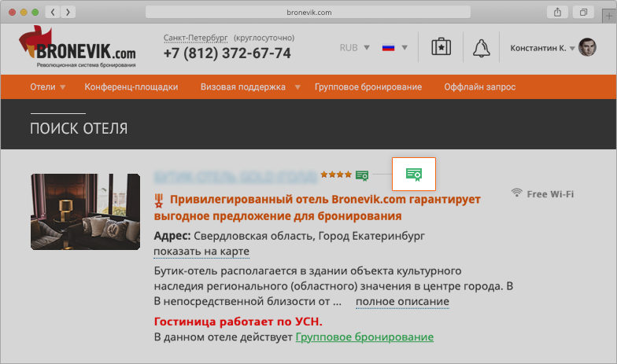Go back with browser back arrow

53,13
